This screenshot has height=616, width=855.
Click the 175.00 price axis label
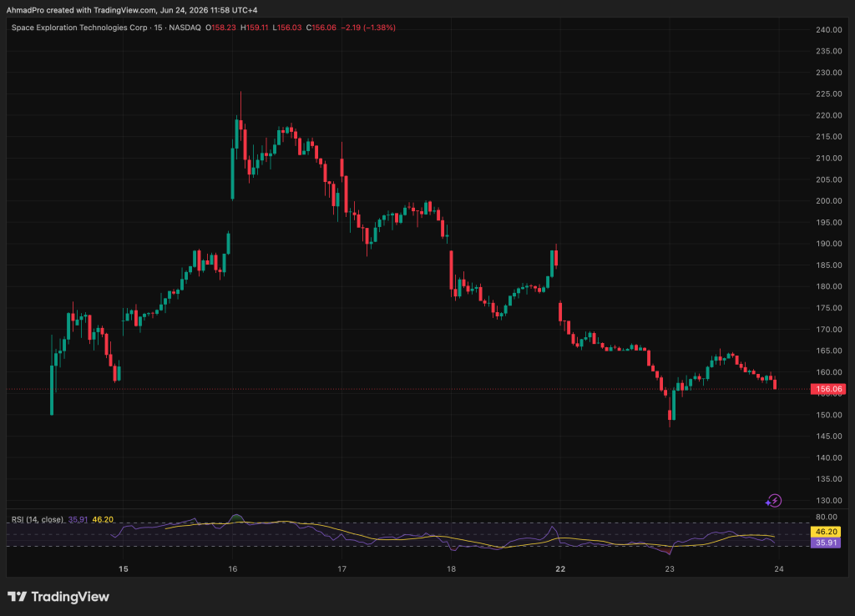[829, 308]
